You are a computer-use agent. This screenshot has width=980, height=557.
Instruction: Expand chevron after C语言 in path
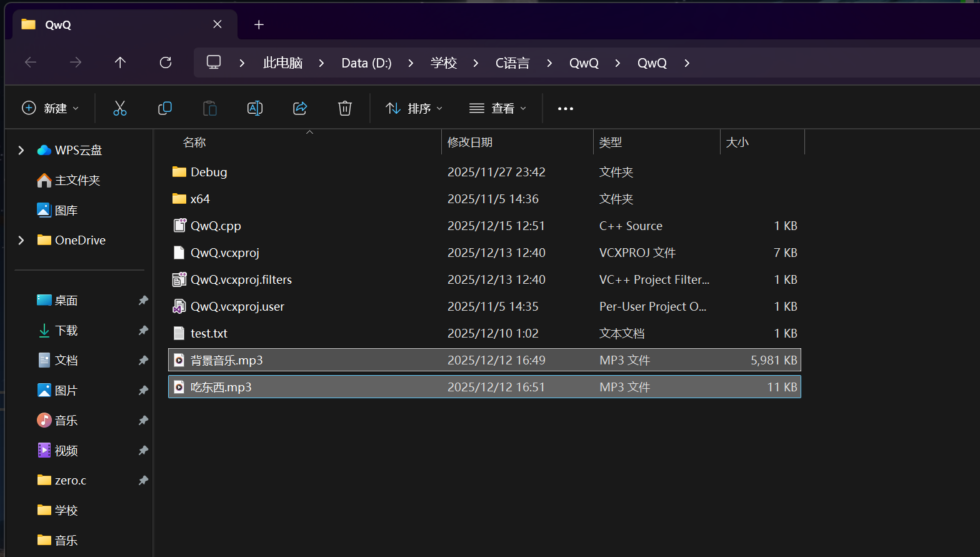click(x=549, y=63)
